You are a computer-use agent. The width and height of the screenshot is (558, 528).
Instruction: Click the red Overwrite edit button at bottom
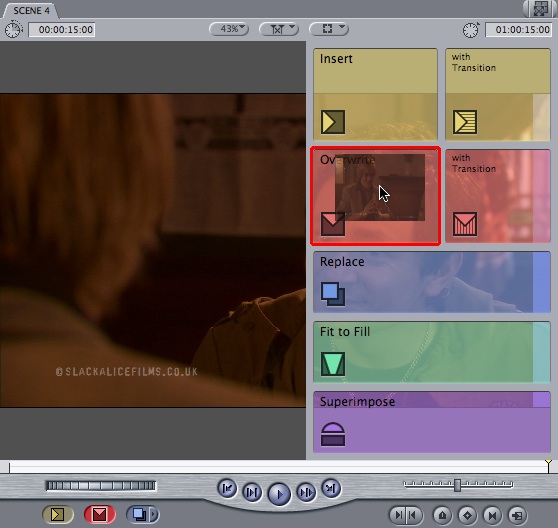coord(100,514)
